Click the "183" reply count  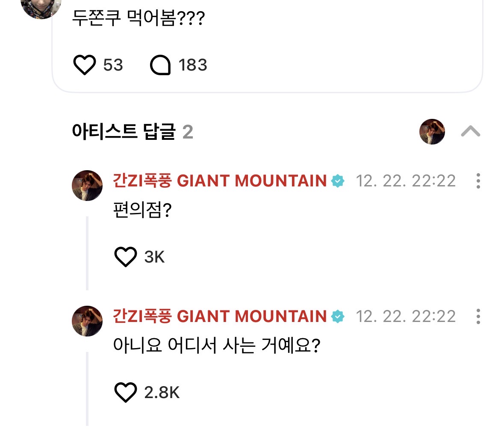click(192, 65)
